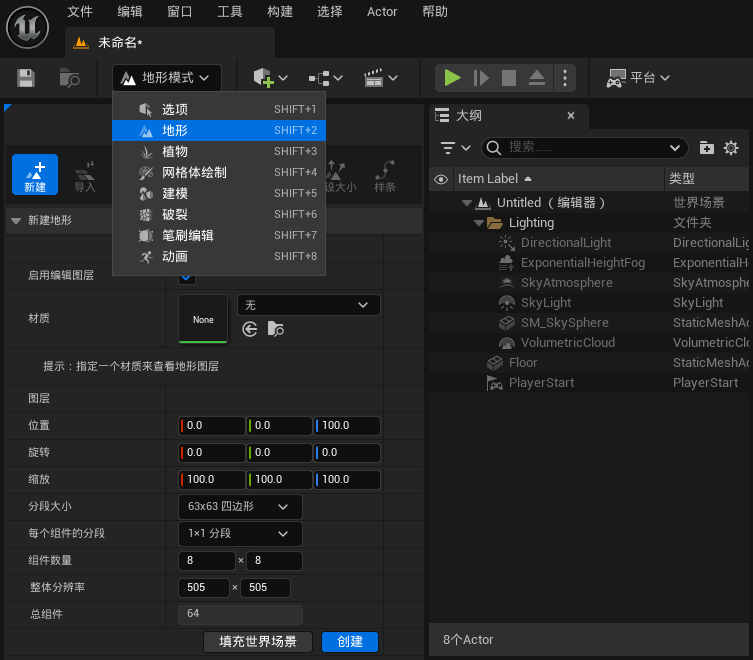753x660 pixels.
Task: Open the 平台 platforms menu
Action: 638,78
